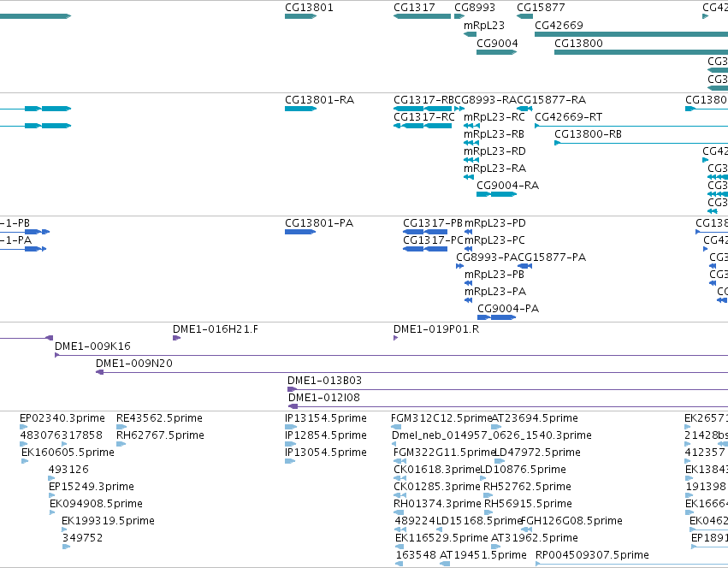Select BAC end DME1-016H21.F

click(x=176, y=338)
